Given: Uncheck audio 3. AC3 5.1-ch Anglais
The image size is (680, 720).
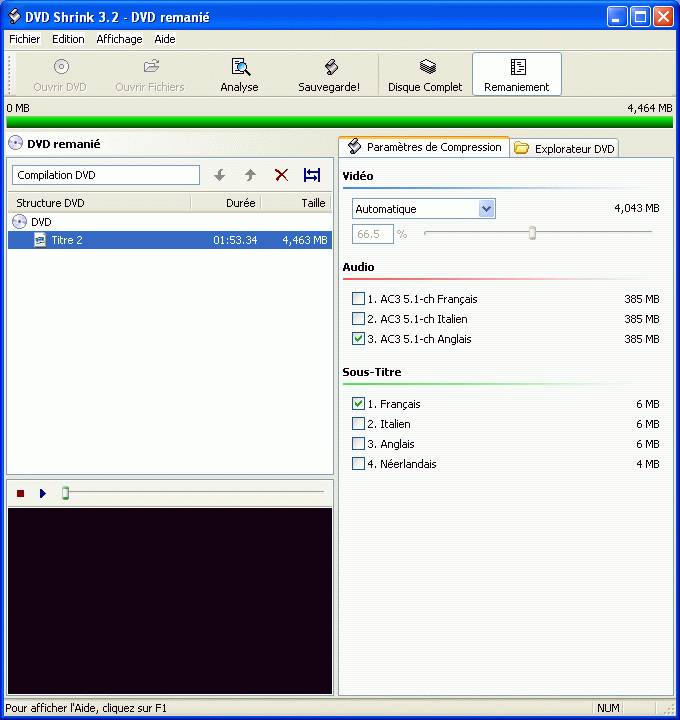Looking at the screenshot, I should pos(358,339).
